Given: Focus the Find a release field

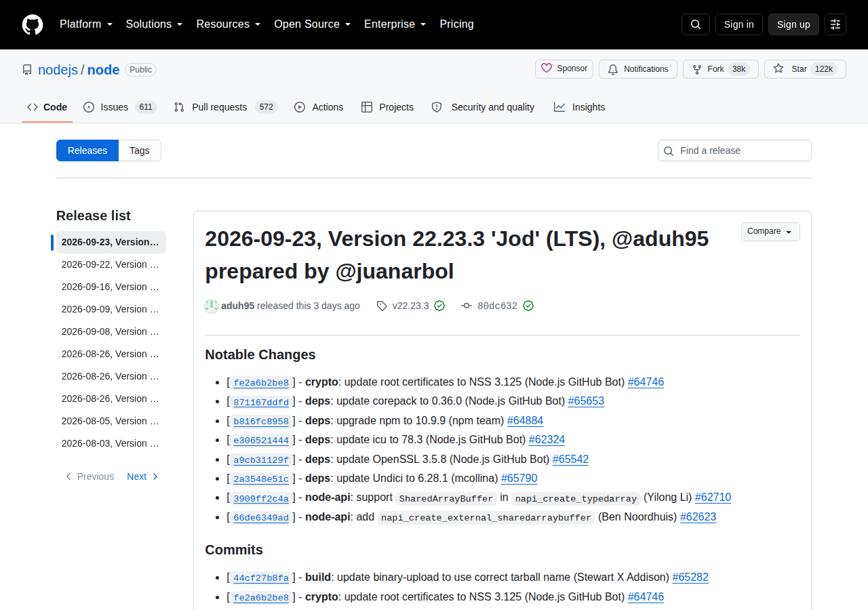Looking at the screenshot, I should (734, 150).
